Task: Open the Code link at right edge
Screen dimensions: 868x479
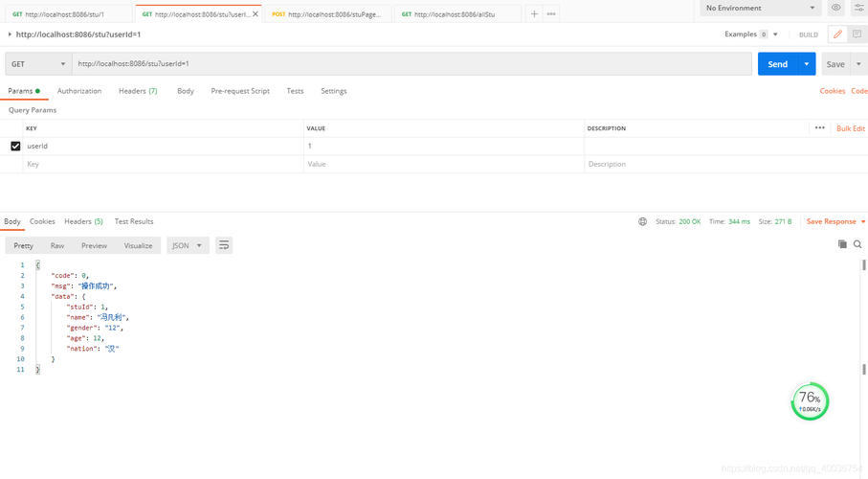Action: [x=859, y=91]
